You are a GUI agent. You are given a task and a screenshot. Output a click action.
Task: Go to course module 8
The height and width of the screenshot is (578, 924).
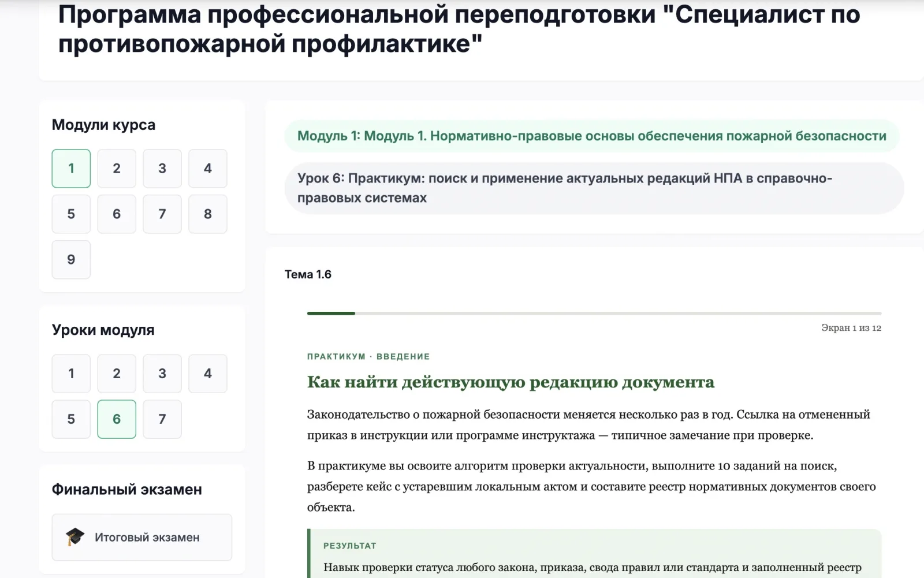pyautogui.click(x=208, y=214)
